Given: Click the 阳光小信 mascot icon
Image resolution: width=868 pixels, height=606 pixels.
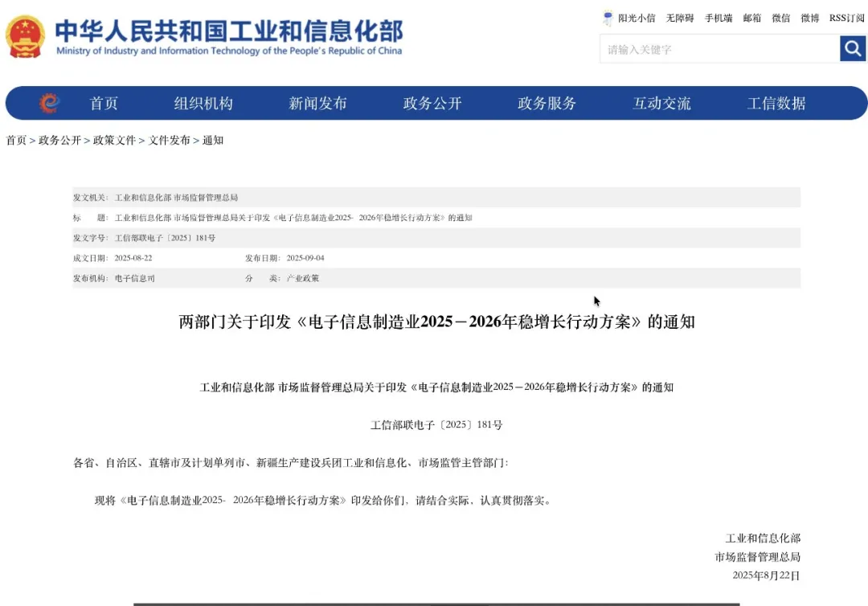Looking at the screenshot, I should [x=608, y=18].
